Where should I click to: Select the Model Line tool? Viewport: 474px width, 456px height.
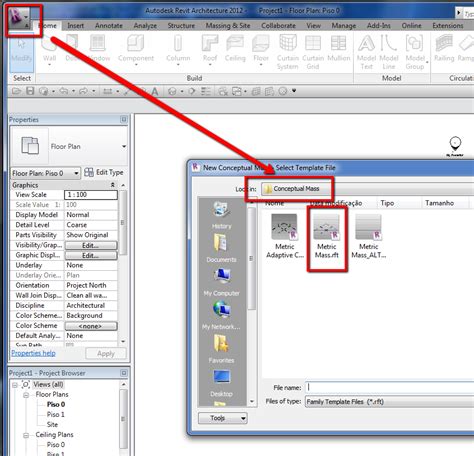click(389, 52)
